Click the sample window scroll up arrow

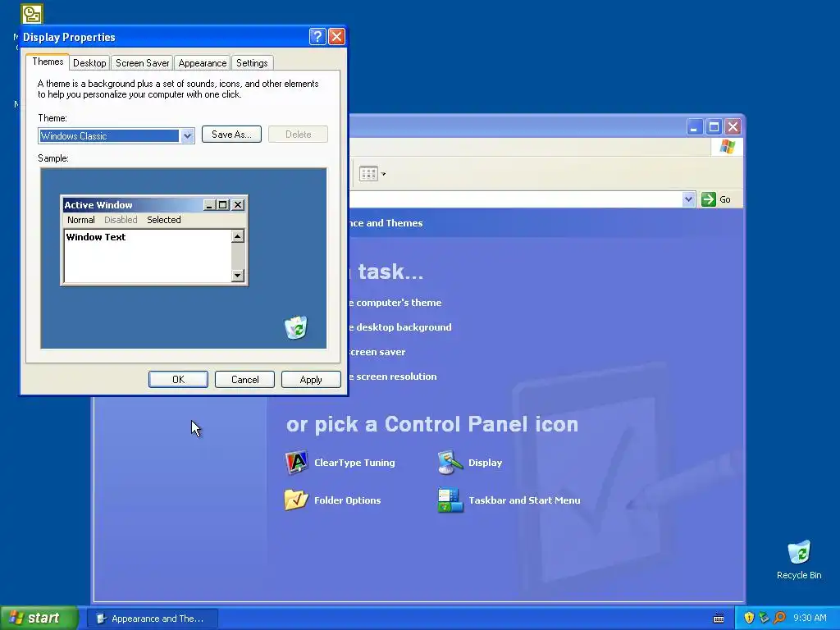coord(238,236)
